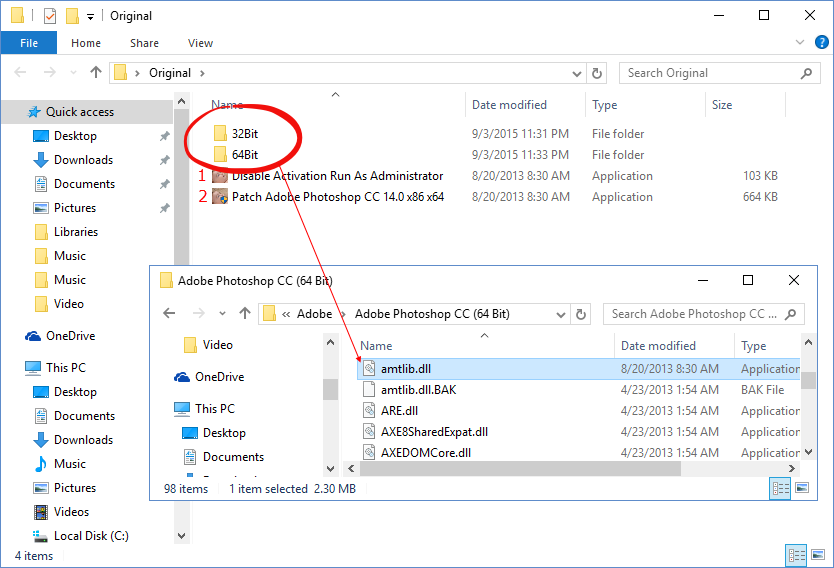Click in the Search Original field

(710, 73)
